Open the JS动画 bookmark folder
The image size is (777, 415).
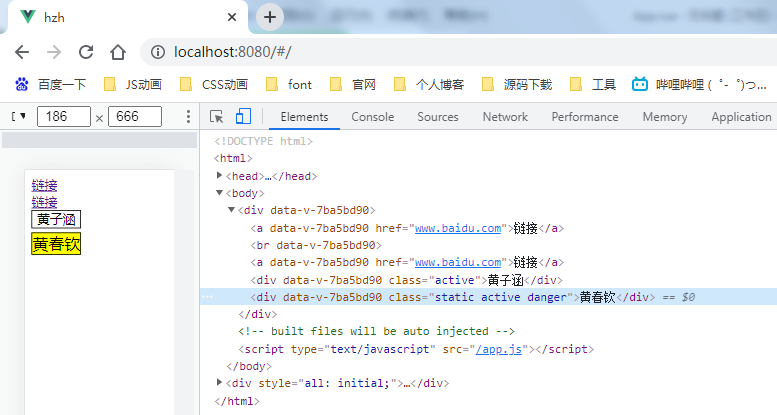pos(133,85)
